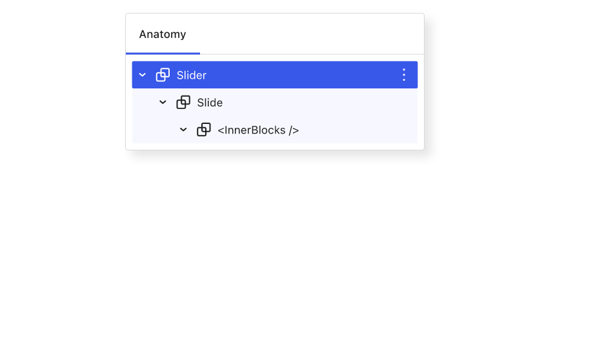Viewport: 613px width, 364px height.
Task: Select the Slide label text
Action: (210, 103)
